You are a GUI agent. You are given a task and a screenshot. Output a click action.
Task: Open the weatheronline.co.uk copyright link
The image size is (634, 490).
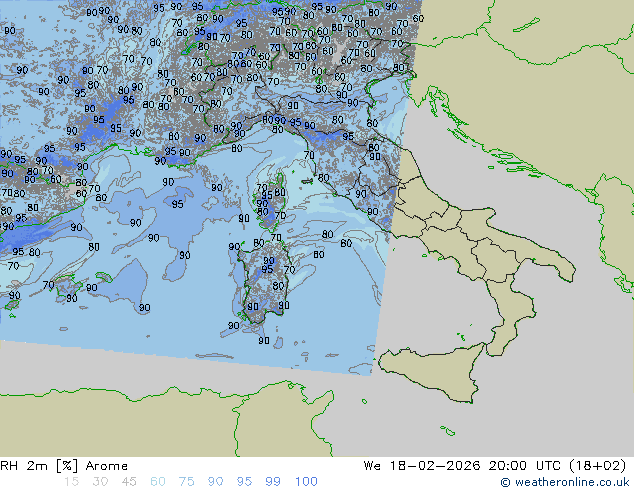click(565, 482)
